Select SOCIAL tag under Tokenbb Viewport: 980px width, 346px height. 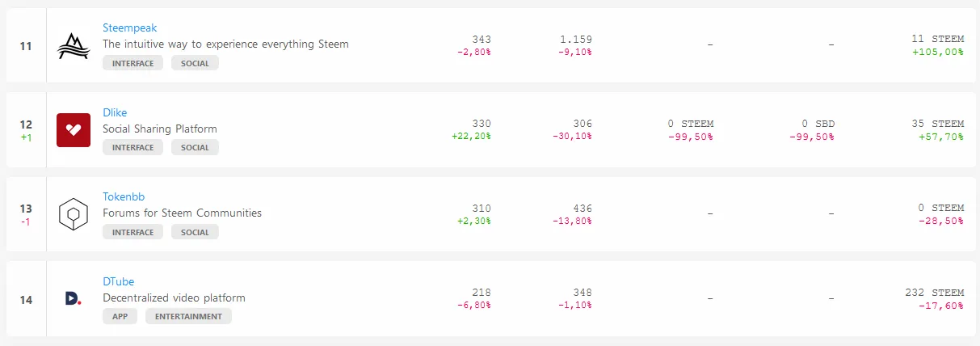195,232
